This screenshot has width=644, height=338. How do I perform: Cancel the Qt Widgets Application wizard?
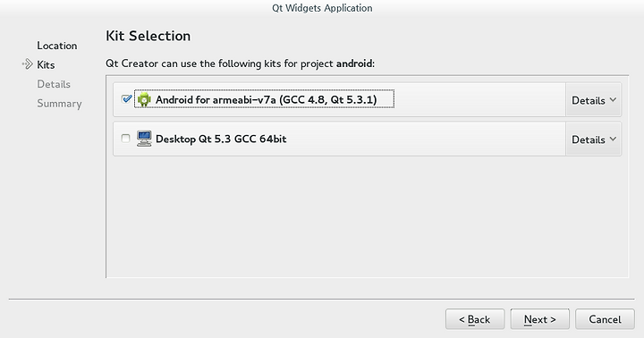(605, 319)
